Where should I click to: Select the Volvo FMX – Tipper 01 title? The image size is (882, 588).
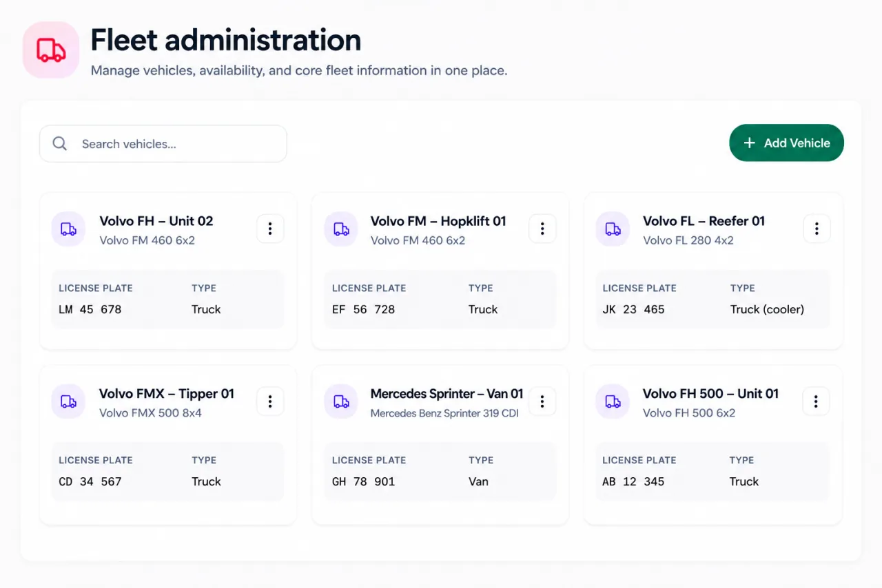tap(167, 394)
